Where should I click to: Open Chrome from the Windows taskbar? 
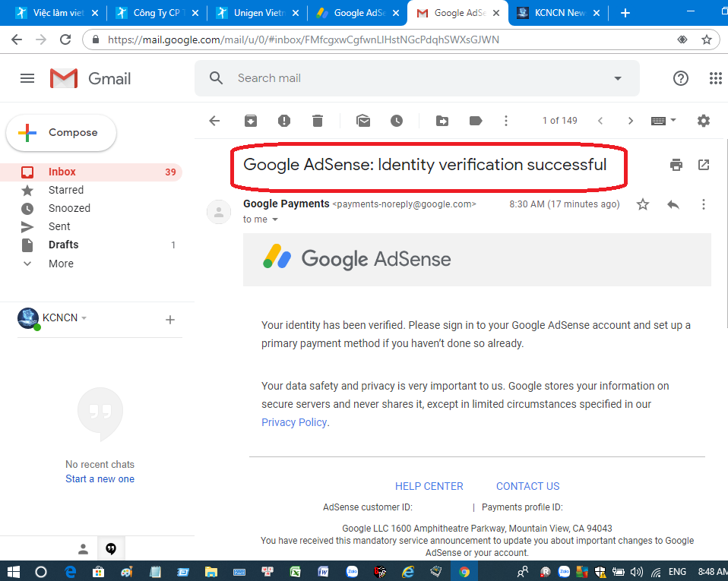point(464,571)
